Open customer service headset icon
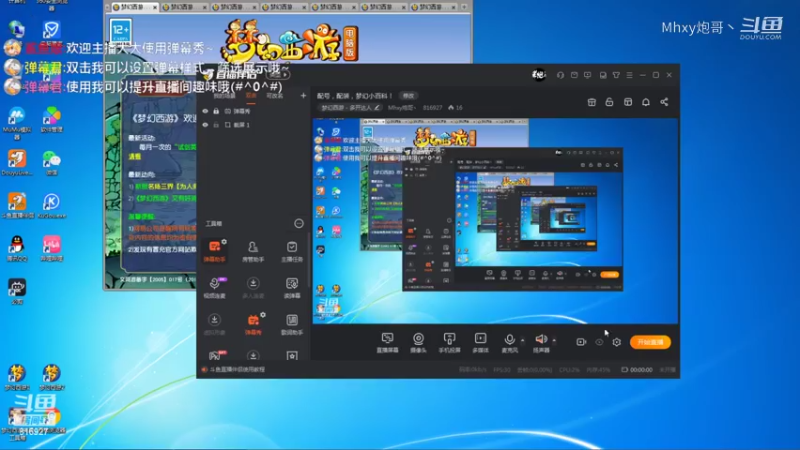The height and width of the screenshot is (450, 800). (560, 75)
